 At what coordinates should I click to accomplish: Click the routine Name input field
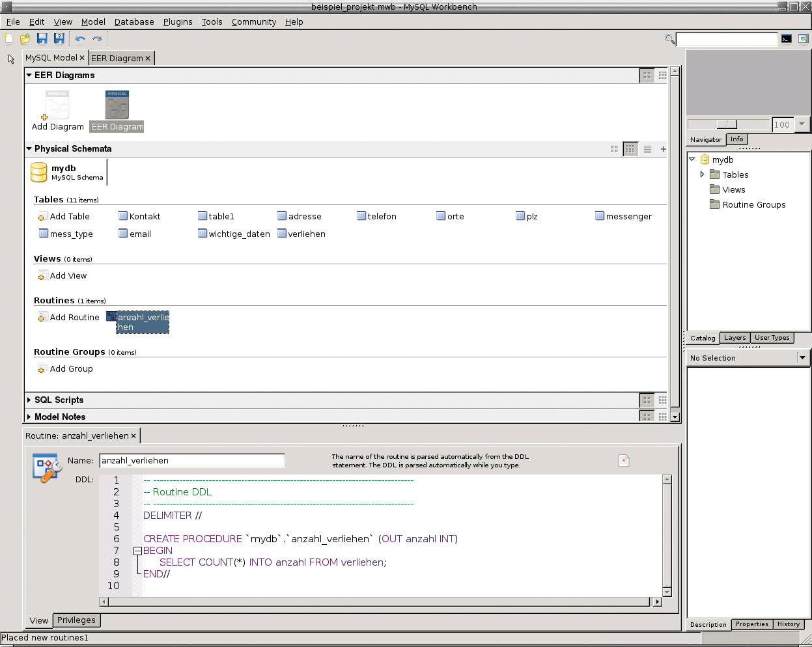point(192,460)
